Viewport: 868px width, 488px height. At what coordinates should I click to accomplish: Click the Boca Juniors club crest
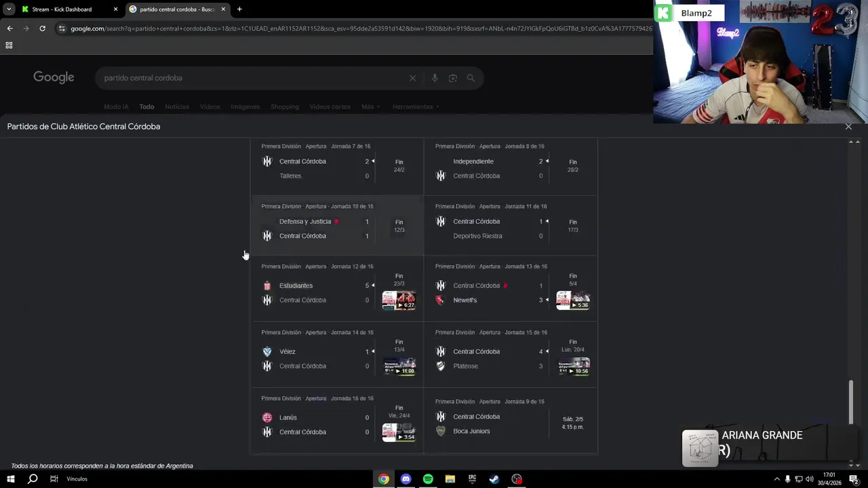[x=441, y=431]
